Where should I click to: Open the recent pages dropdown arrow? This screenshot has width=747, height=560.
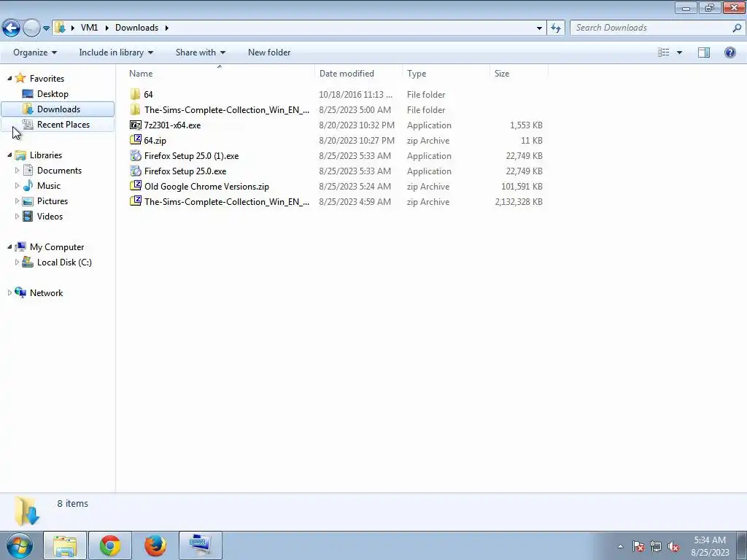click(46, 28)
